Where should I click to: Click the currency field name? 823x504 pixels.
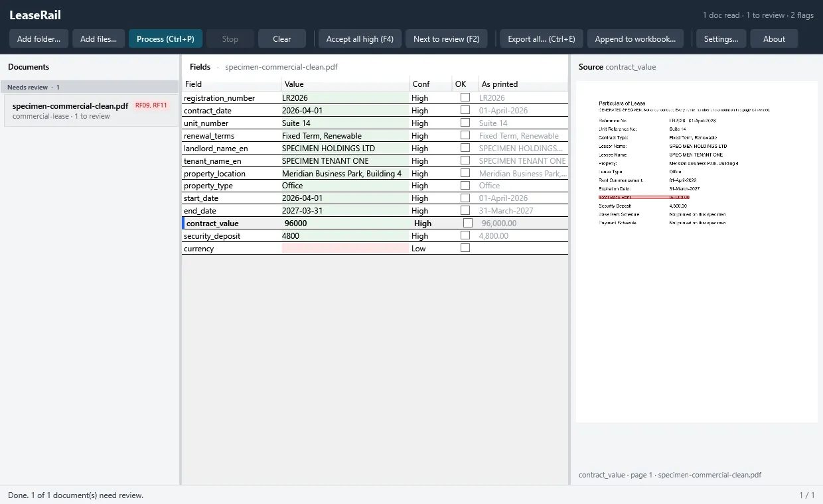[199, 248]
